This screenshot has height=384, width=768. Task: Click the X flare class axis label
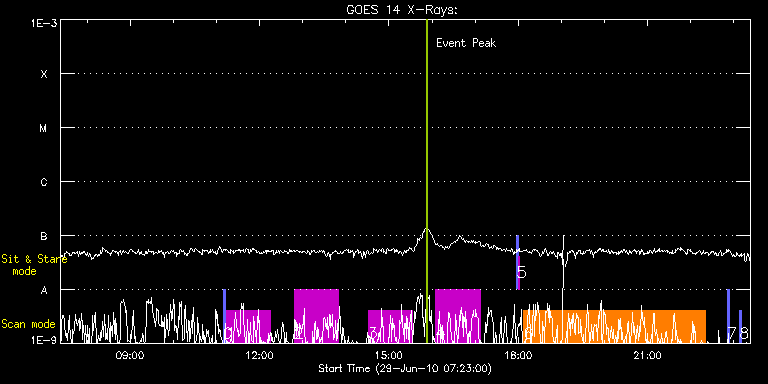(x=44, y=74)
